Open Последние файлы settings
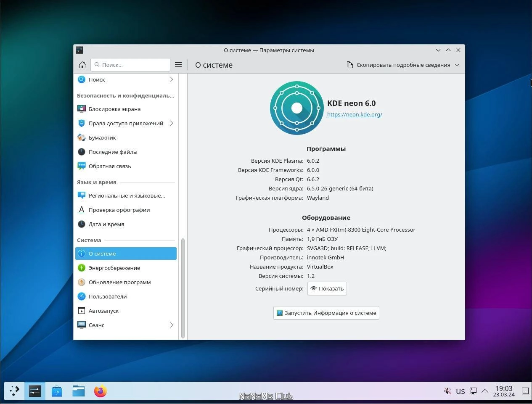Image resolution: width=532 pixels, height=404 pixels. [x=126, y=152]
